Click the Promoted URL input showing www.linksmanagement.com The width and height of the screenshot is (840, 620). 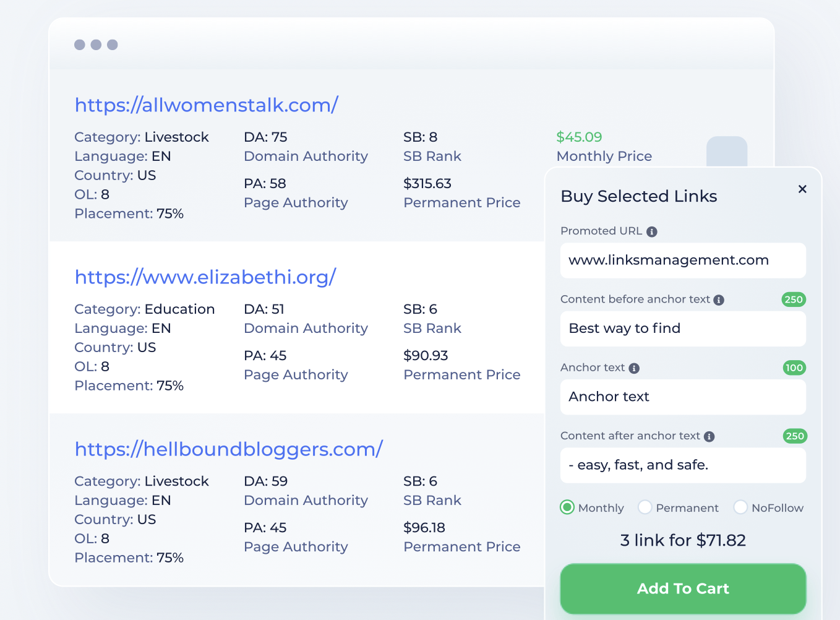click(682, 260)
